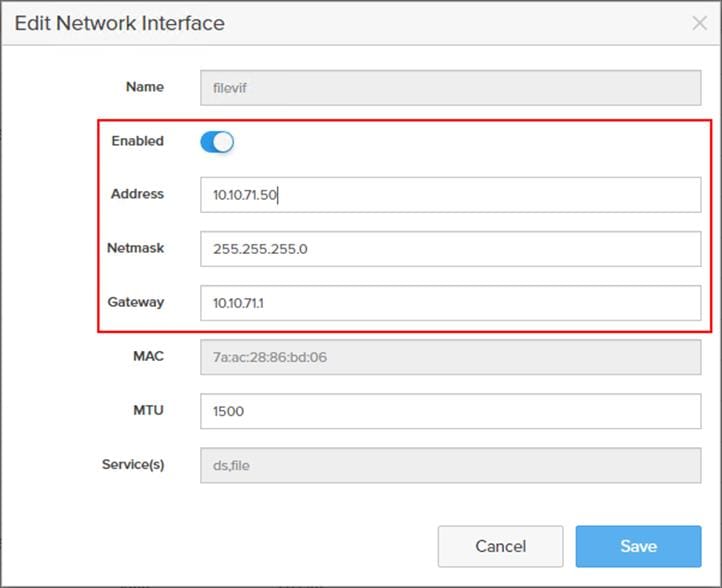This screenshot has width=722, height=588.
Task: Click the Name label
Action: pos(144,86)
